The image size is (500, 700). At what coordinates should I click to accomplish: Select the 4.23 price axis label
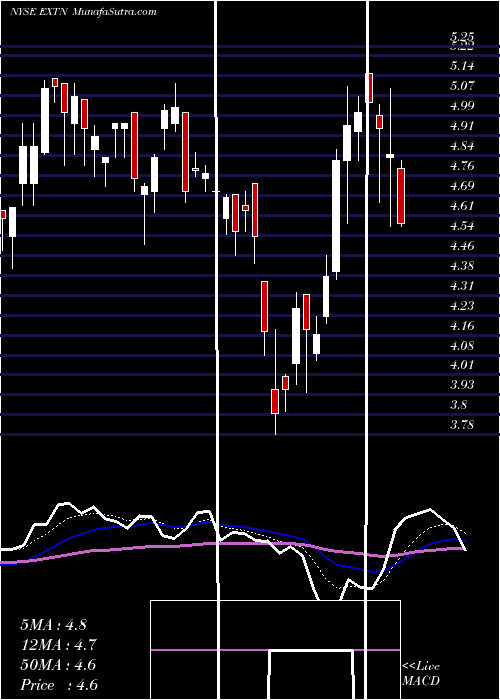point(462,306)
